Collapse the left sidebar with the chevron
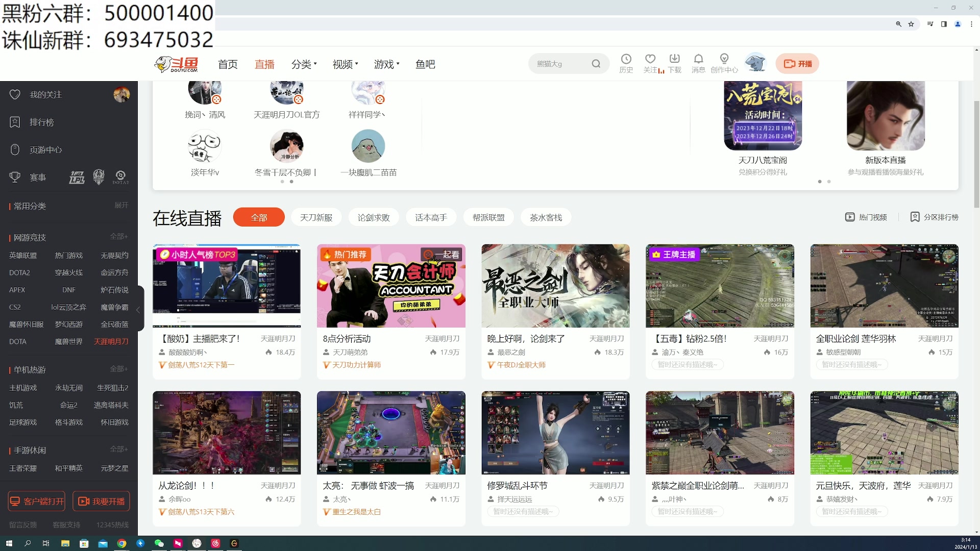The width and height of the screenshot is (980, 551). click(x=138, y=310)
